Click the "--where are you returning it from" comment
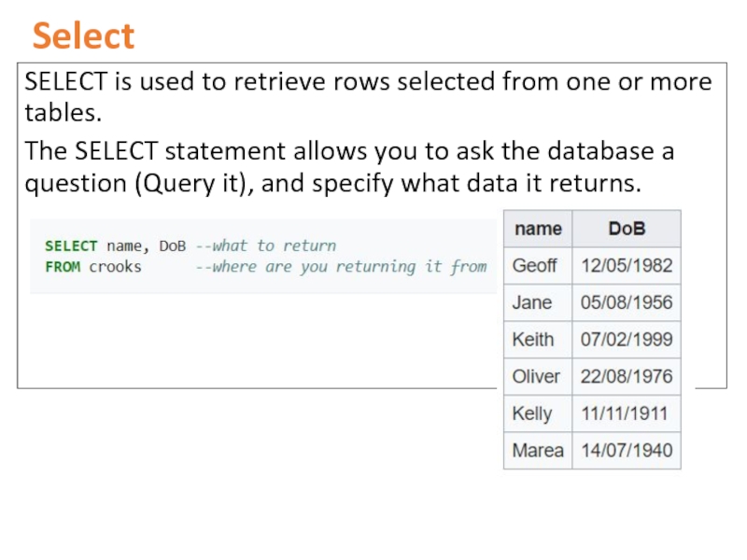 click(341, 267)
